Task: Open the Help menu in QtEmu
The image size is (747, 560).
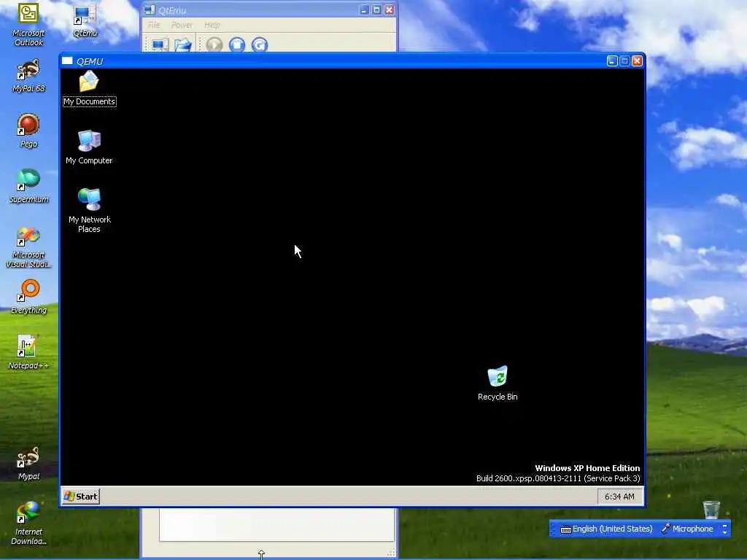Action: [x=212, y=25]
